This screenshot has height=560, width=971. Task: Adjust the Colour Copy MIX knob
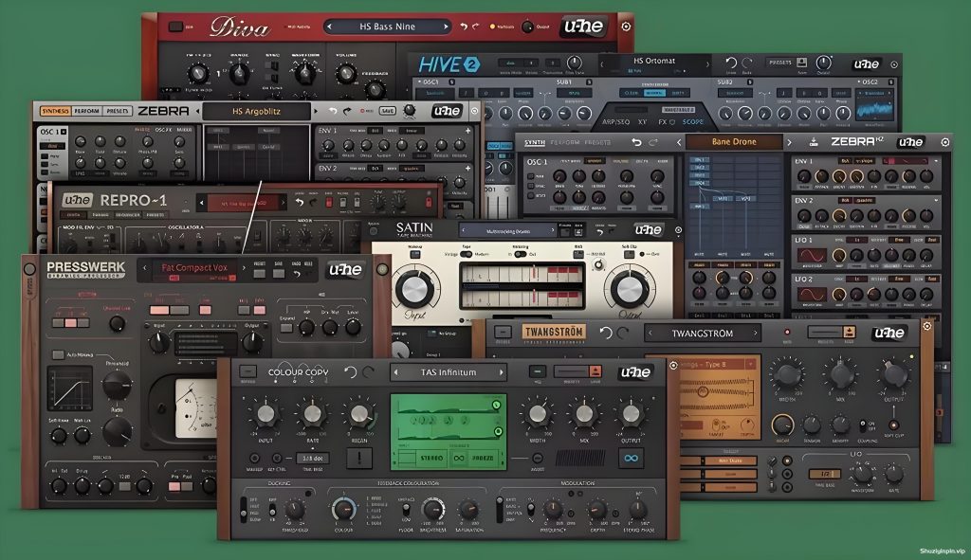[x=584, y=414]
